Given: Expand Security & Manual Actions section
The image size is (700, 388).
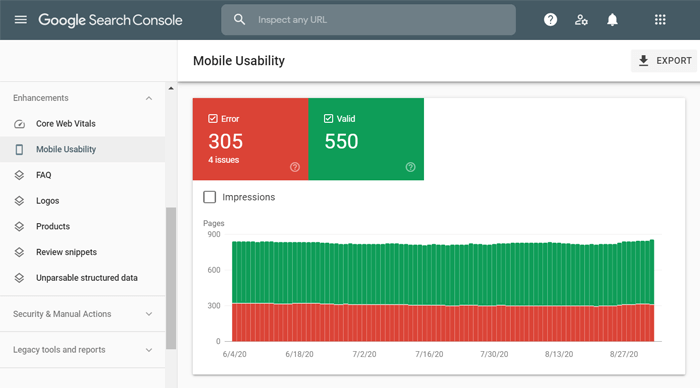Looking at the screenshot, I should 83,314.
